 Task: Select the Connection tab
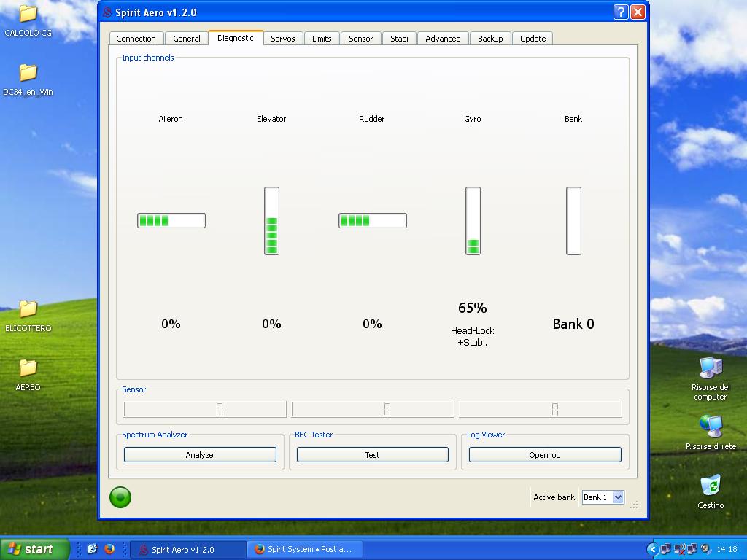tap(136, 39)
